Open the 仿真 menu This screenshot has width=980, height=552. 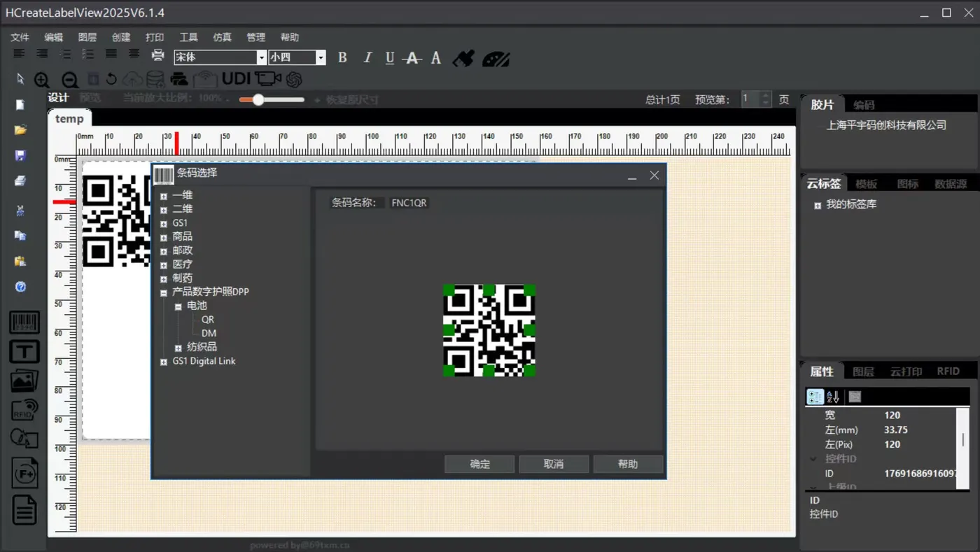click(x=222, y=37)
